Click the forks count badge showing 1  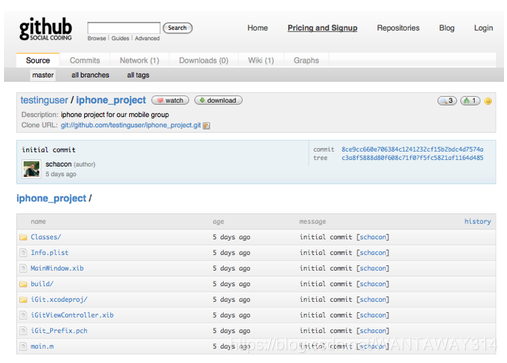click(470, 101)
